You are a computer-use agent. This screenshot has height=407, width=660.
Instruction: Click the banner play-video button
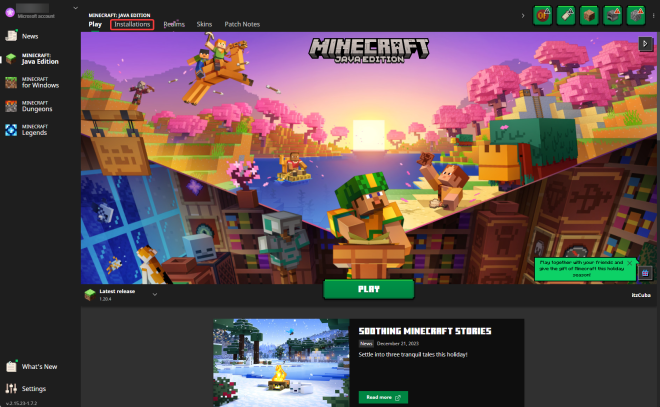[645, 44]
